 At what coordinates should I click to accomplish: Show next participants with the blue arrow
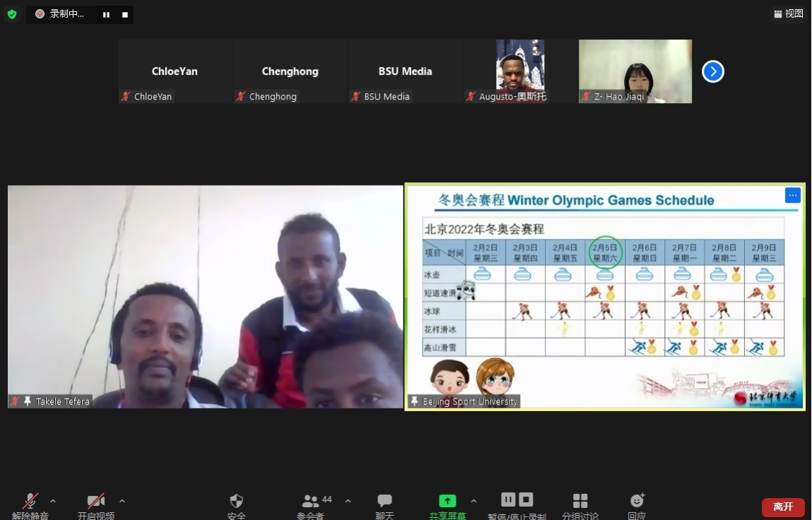712,71
